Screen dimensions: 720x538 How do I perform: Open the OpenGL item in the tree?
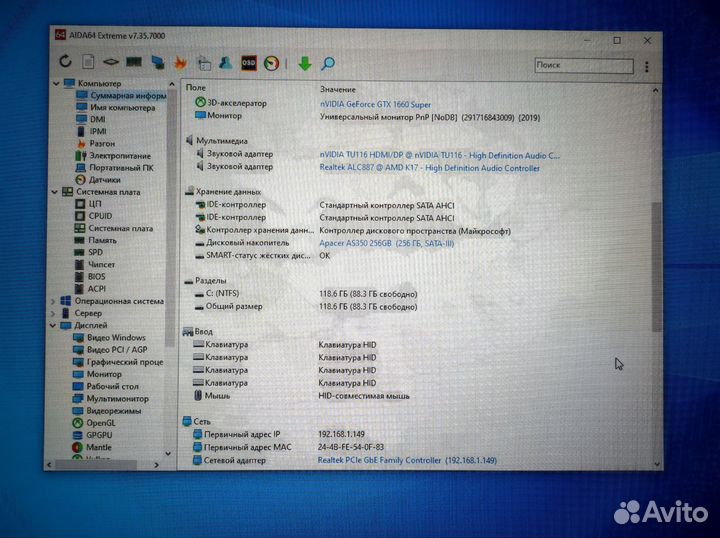point(100,422)
